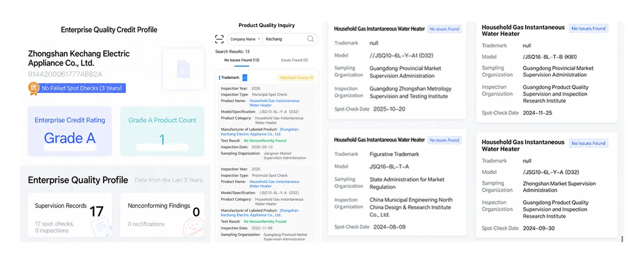Click No Issues Found badge on 2024-09-30 card
The width and height of the screenshot is (644, 266).
[588, 143]
